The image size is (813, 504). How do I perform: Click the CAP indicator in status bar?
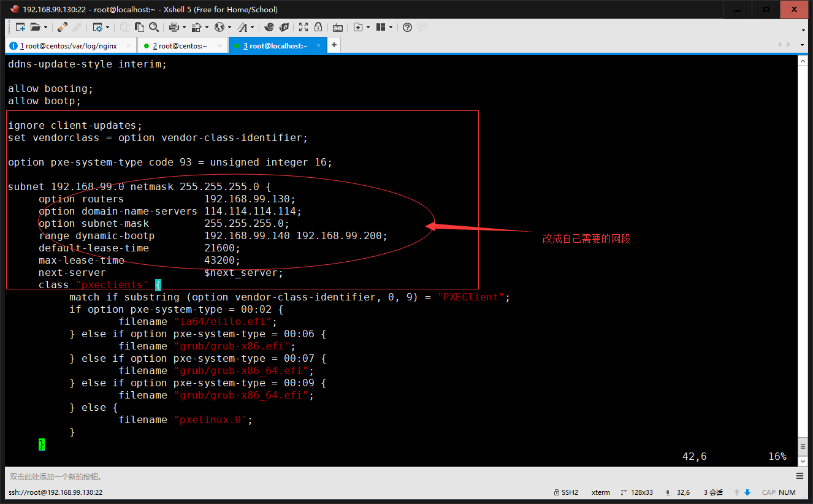click(x=769, y=492)
